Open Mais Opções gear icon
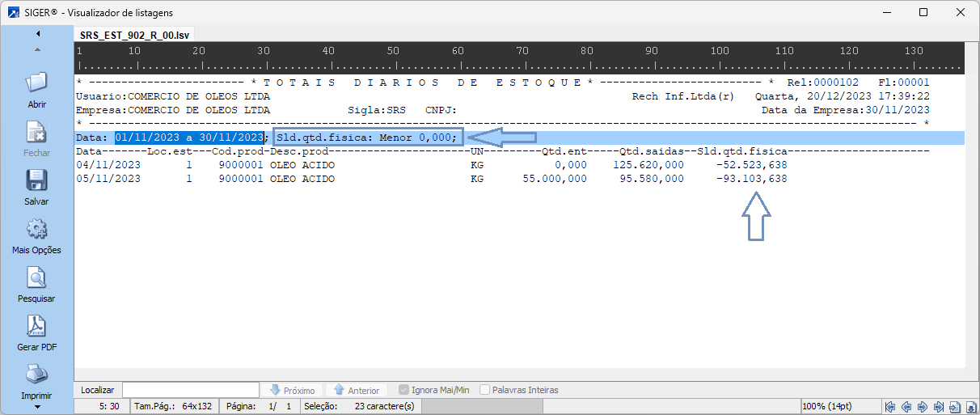Viewport: 980px width, 415px height. pos(37,229)
